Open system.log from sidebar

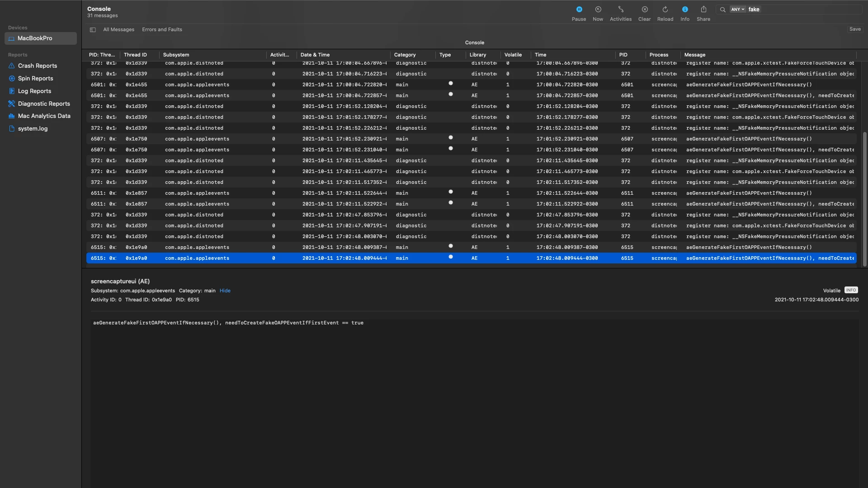pos(33,129)
